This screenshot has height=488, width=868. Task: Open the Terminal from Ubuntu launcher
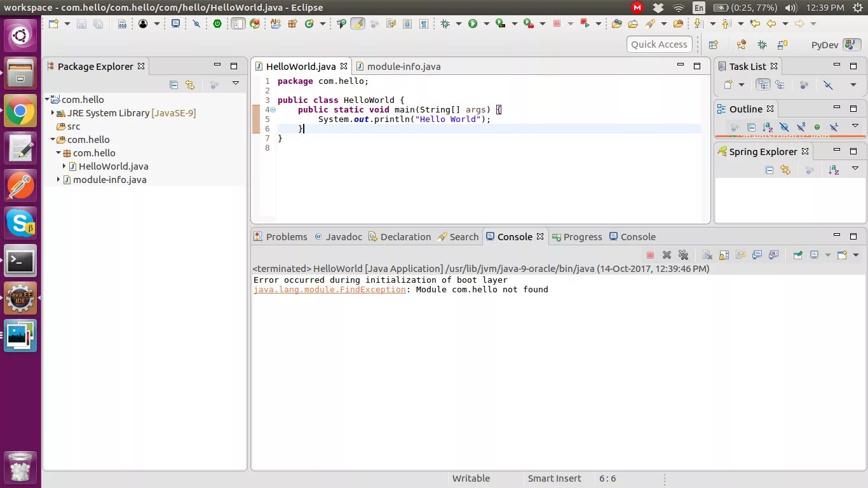20,261
